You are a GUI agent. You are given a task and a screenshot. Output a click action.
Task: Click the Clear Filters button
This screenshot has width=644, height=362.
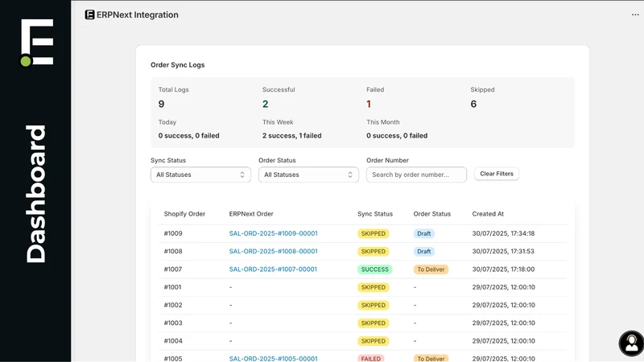coord(497,174)
